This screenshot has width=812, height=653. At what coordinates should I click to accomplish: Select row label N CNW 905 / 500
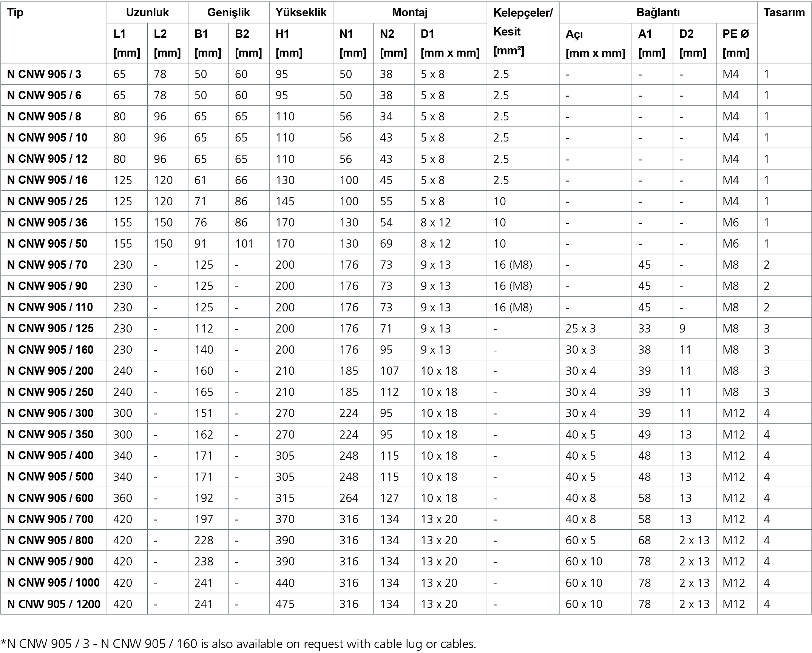[x=50, y=476]
